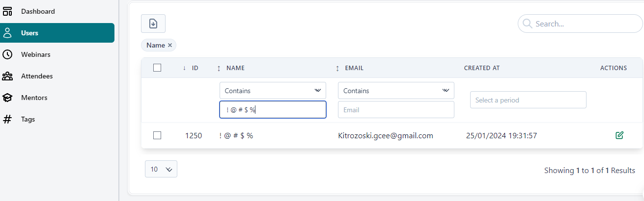Image resolution: width=644 pixels, height=201 pixels.
Task: Click the ID column sort arrow
Action: (x=184, y=68)
